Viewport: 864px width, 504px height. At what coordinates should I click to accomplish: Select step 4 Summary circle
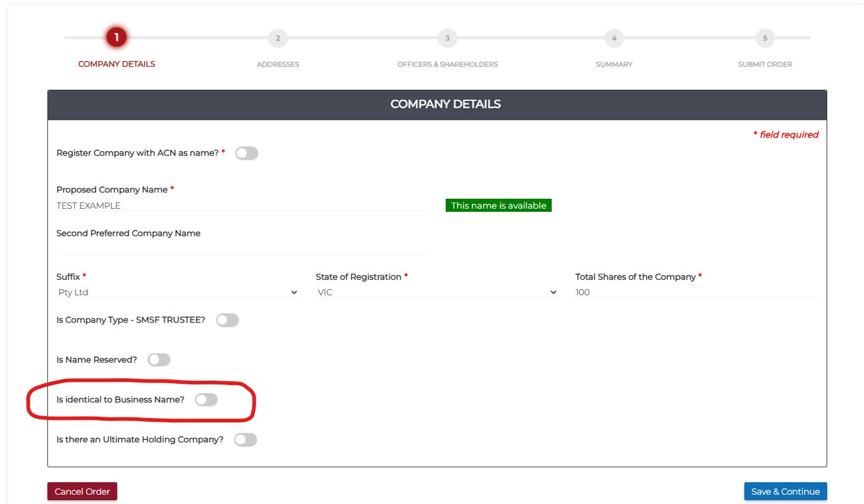tap(614, 39)
